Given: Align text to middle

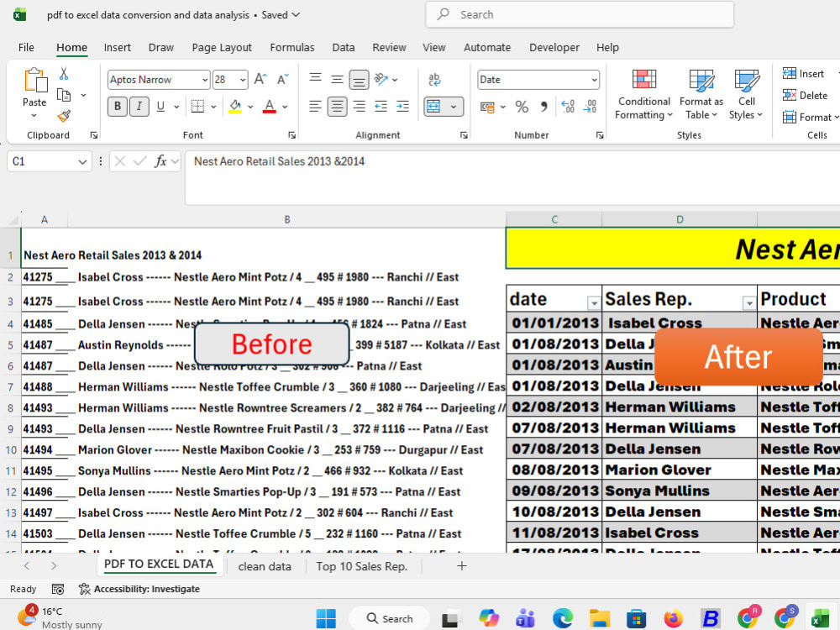Looking at the screenshot, I should tap(337, 79).
